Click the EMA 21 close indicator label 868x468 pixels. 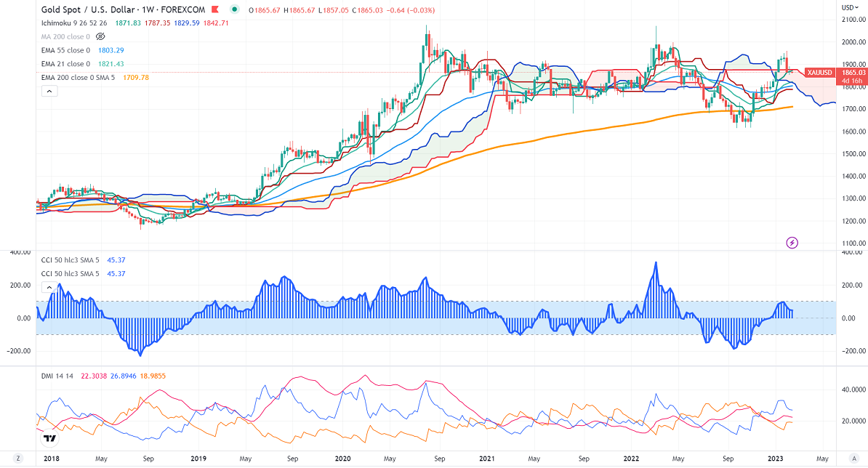(x=65, y=63)
